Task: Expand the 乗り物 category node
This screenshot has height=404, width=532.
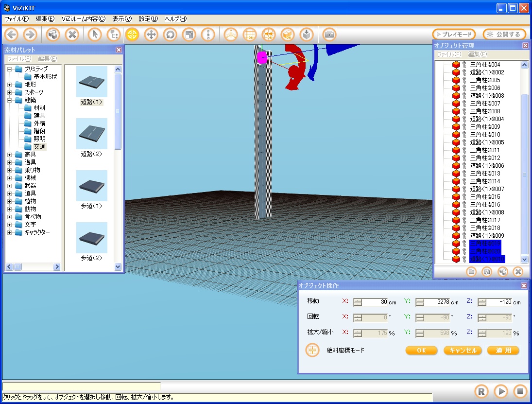Action: 10,170
